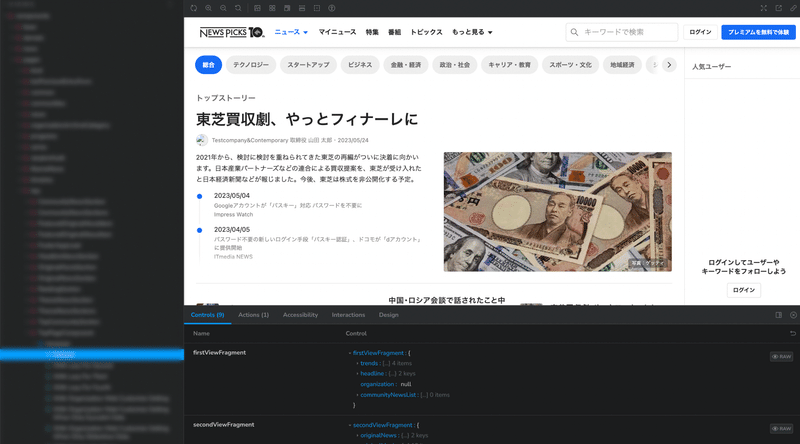Select the 政治・社会 category chip

pyautogui.click(x=455, y=65)
